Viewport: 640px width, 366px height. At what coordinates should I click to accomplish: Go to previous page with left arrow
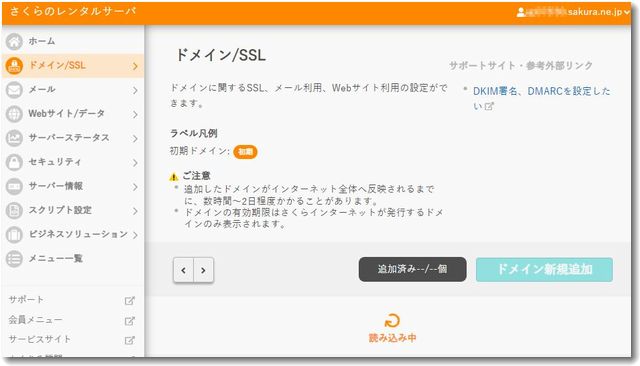183,270
